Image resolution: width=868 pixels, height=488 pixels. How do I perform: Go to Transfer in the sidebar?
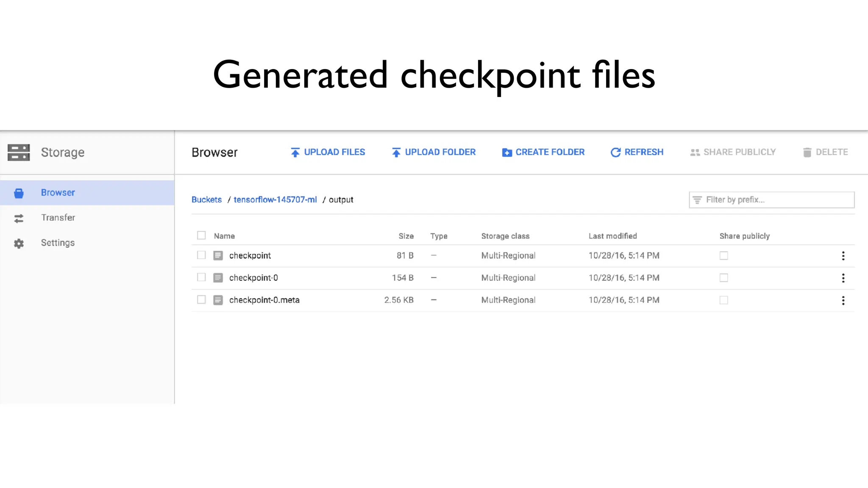(58, 218)
